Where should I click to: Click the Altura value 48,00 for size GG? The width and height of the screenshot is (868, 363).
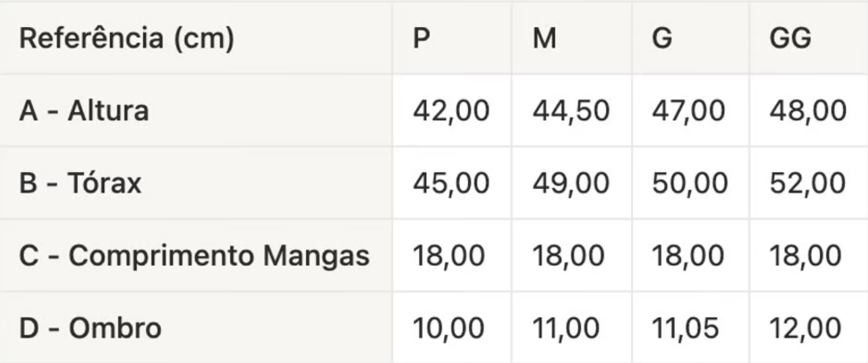point(807,111)
